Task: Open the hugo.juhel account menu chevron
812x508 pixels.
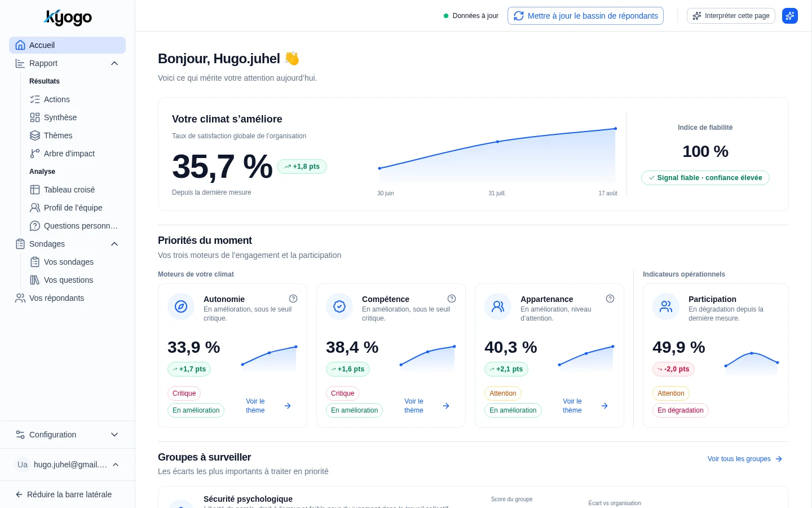Action: [116, 465]
